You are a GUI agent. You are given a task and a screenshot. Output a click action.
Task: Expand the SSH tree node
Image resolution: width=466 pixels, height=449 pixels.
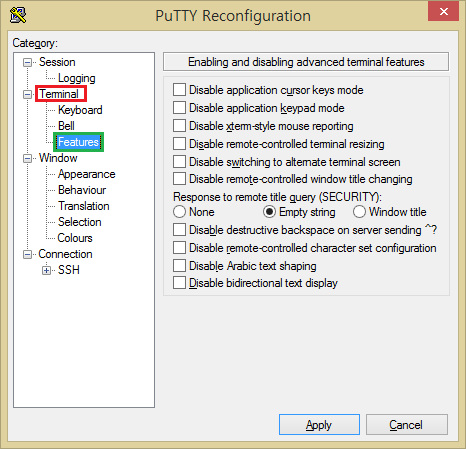click(x=46, y=270)
